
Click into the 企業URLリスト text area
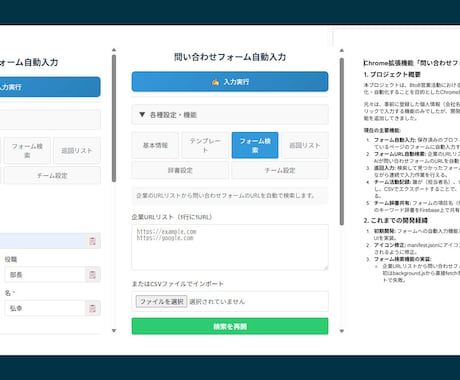pos(230,247)
